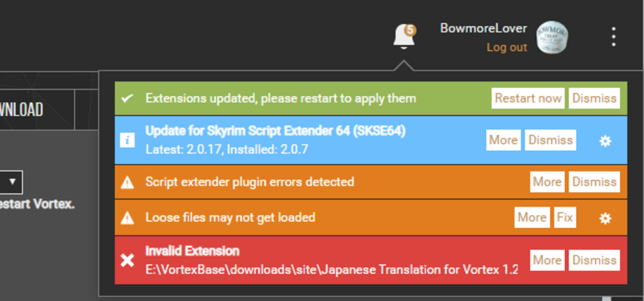Image resolution: width=644 pixels, height=301 pixels.
Task: Open gear settings for SKSE64 update notification
Action: pos(605,141)
